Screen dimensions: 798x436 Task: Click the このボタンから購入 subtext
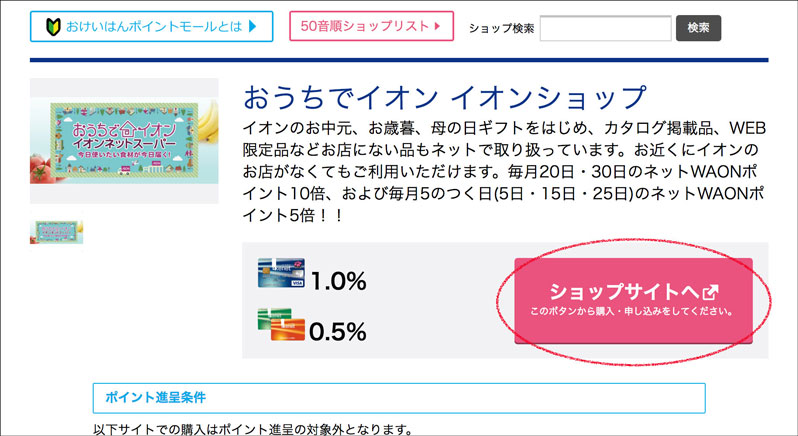633,312
